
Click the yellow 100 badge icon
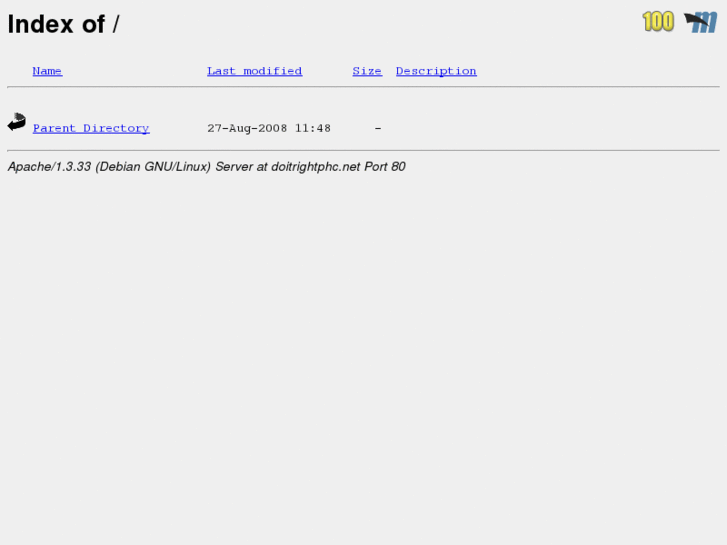658,22
